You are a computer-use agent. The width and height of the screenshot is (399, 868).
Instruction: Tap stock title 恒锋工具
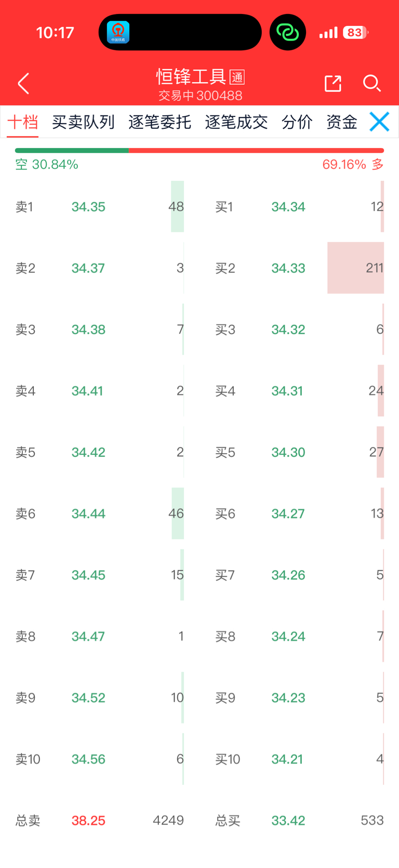click(191, 77)
